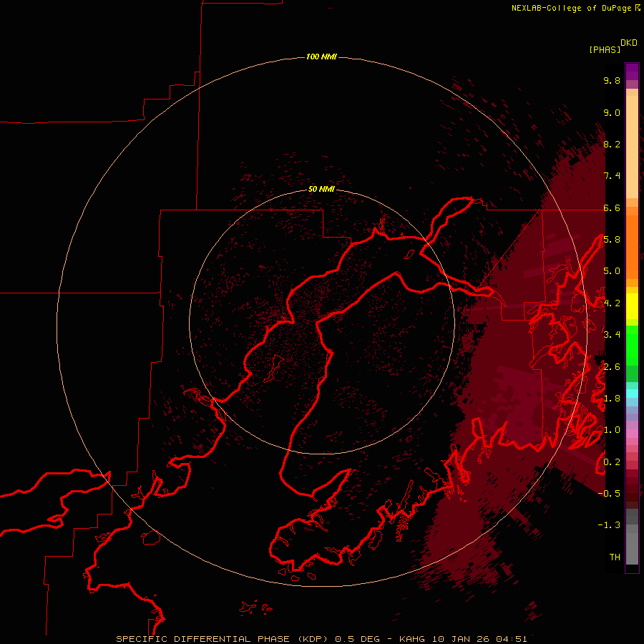This screenshot has width=644, height=644.
Task: Click the DKD label above the color scale
Action: [628, 42]
